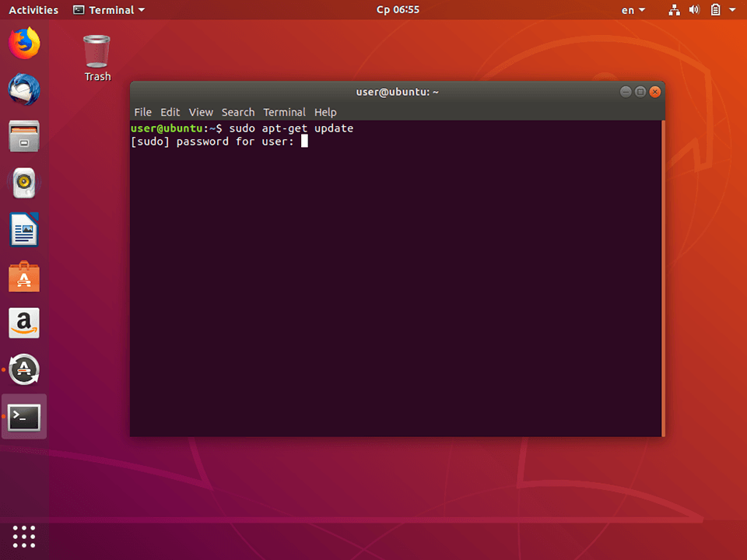Image resolution: width=747 pixels, height=560 pixels.
Task: Open Terminal's Edit menu
Action: 170,112
